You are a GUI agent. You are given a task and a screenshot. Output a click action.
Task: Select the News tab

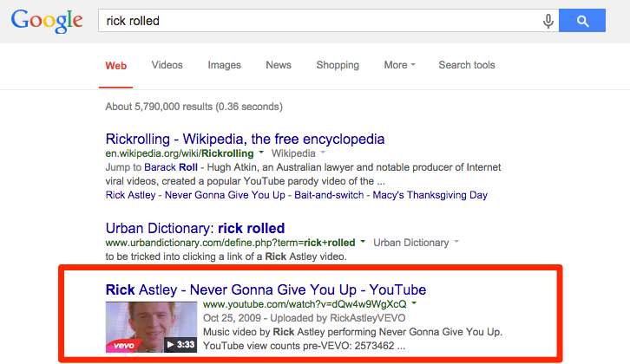(x=279, y=65)
